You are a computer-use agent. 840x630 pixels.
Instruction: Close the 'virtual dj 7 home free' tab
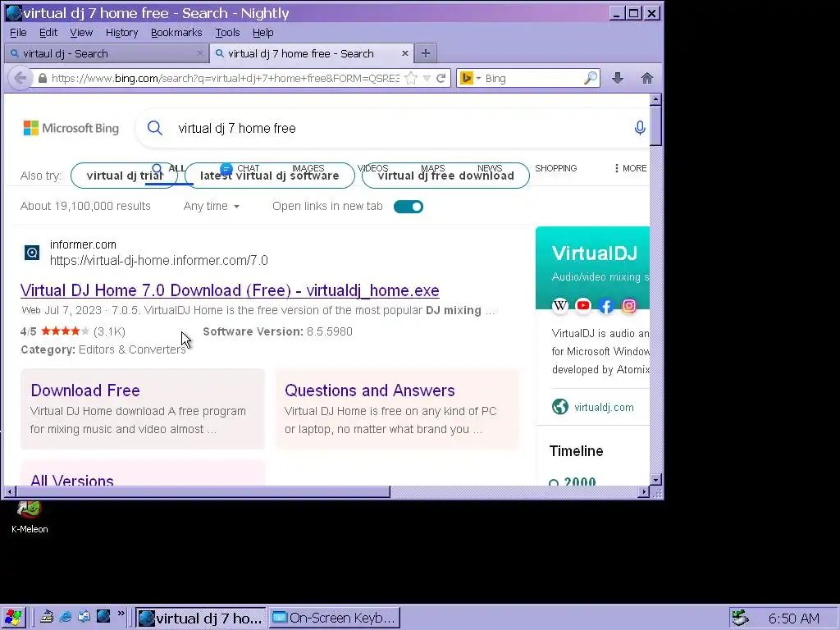point(405,53)
